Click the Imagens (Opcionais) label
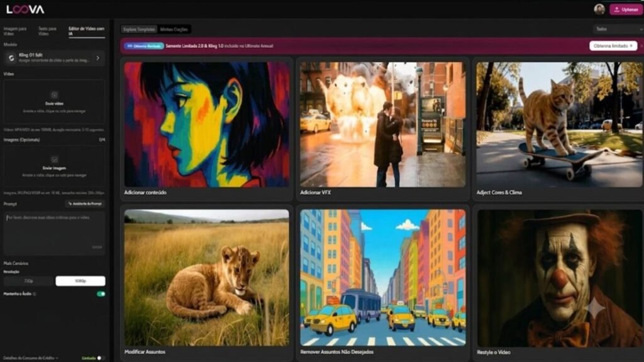 click(21, 140)
